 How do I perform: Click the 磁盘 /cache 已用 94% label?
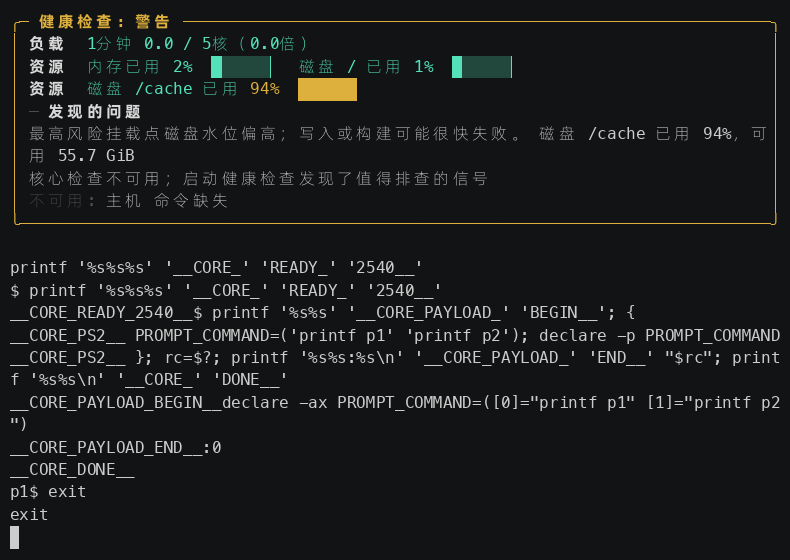pyautogui.click(x=183, y=89)
